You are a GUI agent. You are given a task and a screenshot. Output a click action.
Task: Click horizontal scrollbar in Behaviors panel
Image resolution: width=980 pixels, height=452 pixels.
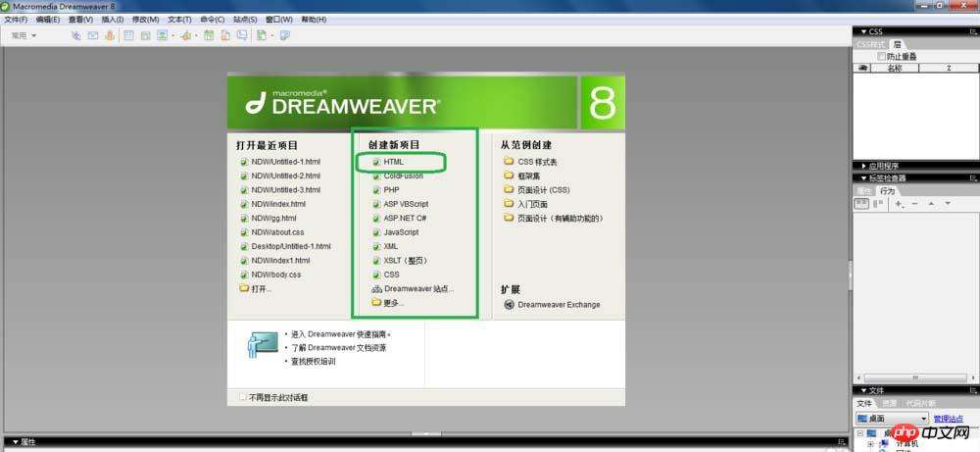point(915,377)
